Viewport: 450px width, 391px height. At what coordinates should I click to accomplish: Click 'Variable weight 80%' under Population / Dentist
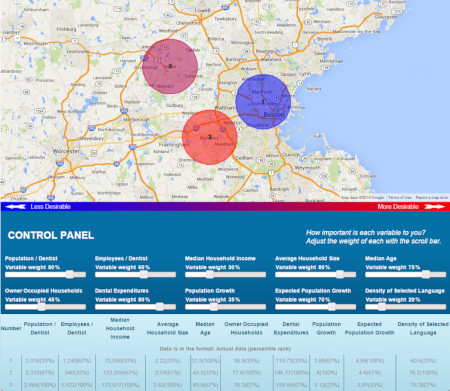[x=33, y=267]
